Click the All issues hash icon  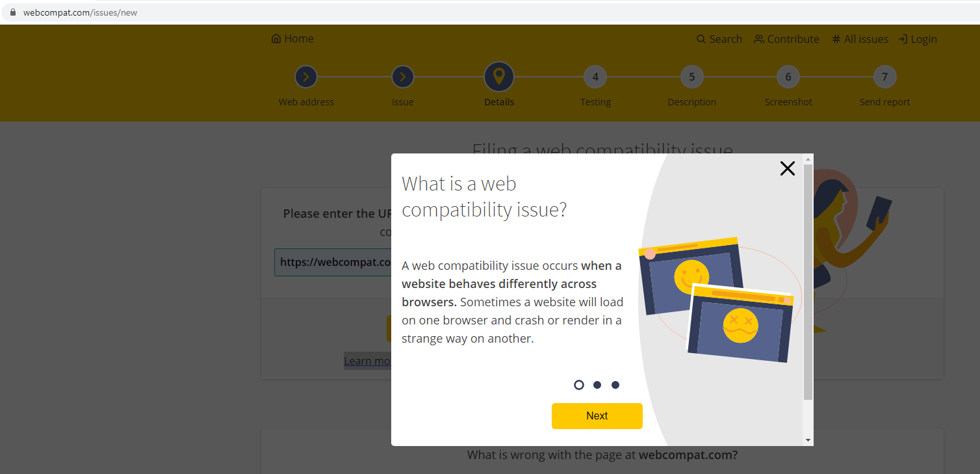pyautogui.click(x=835, y=39)
